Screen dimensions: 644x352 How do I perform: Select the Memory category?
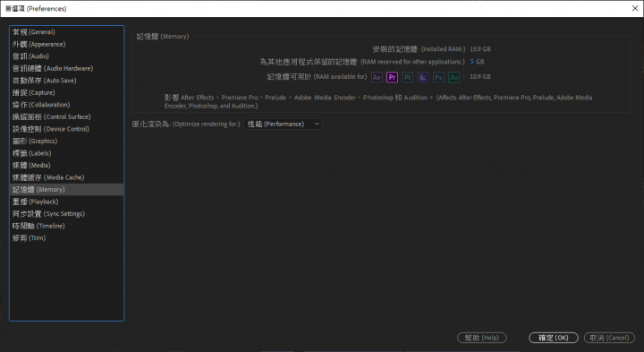point(66,190)
